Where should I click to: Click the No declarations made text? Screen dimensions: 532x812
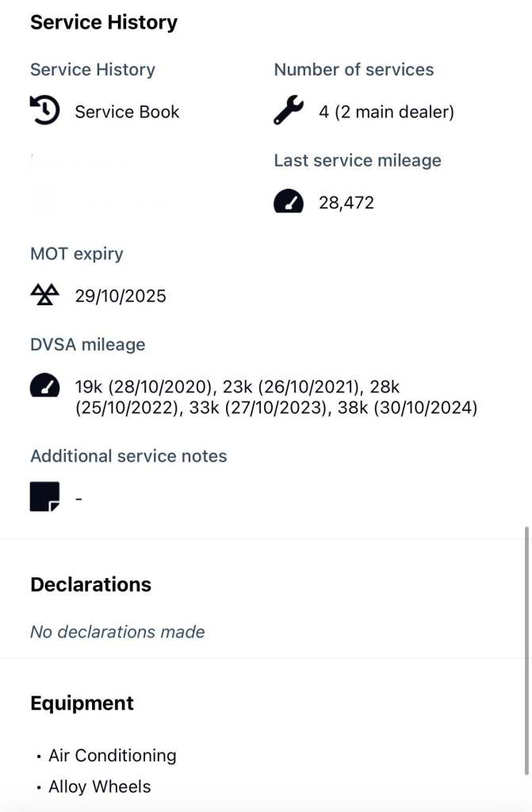click(117, 632)
